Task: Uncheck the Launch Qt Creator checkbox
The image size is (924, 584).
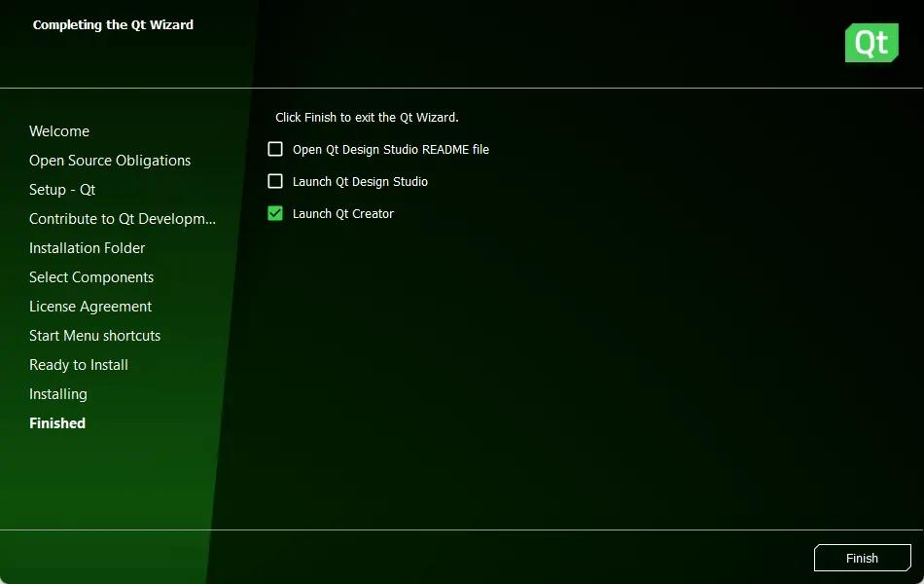Action: point(275,213)
